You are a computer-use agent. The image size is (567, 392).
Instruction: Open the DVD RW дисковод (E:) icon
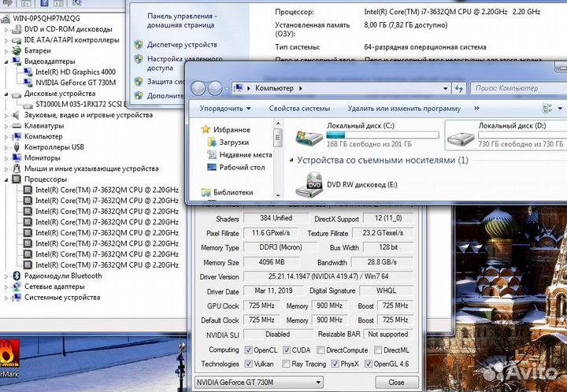(309, 185)
